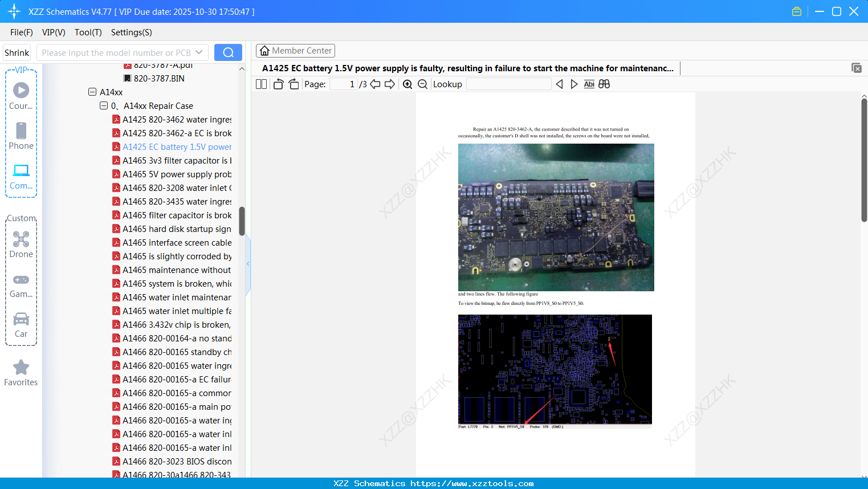
Task: Collapse the A14xx tree node
Action: click(x=92, y=92)
